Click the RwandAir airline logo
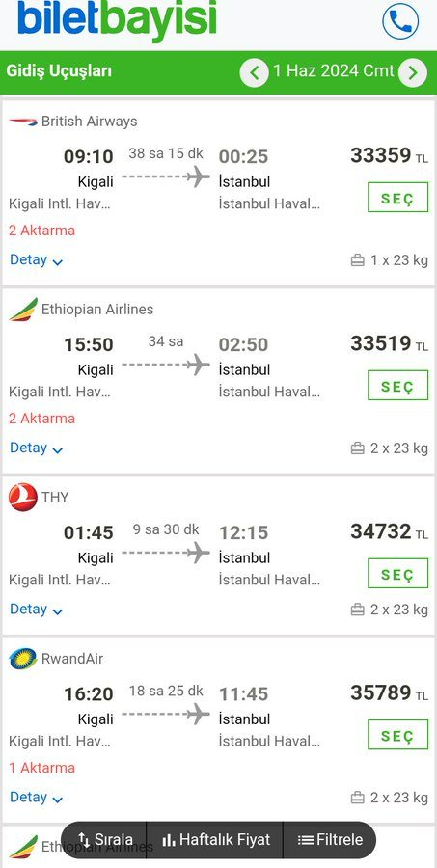This screenshot has width=437, height=868. point(23,659)
